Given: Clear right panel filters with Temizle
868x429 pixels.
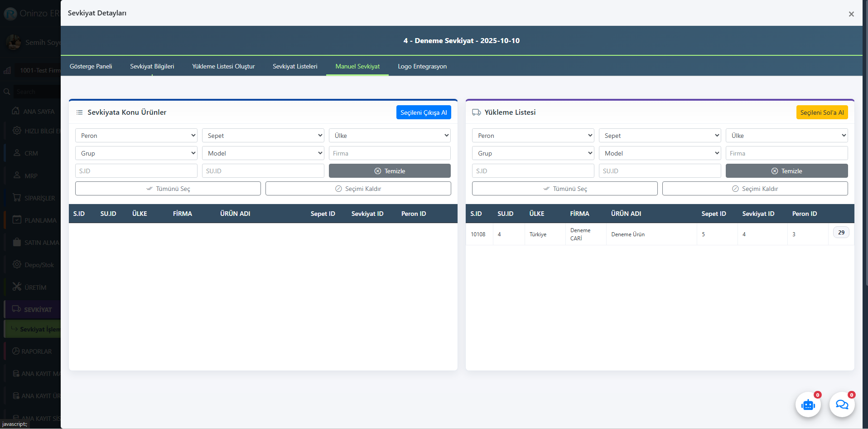Looking at the screenshot, I should point(786,171).
